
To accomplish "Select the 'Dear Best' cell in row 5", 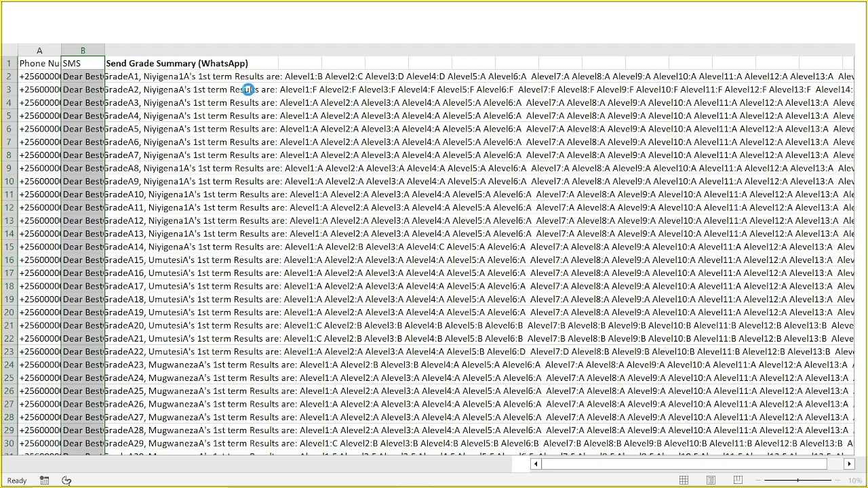I will (83, 116).
